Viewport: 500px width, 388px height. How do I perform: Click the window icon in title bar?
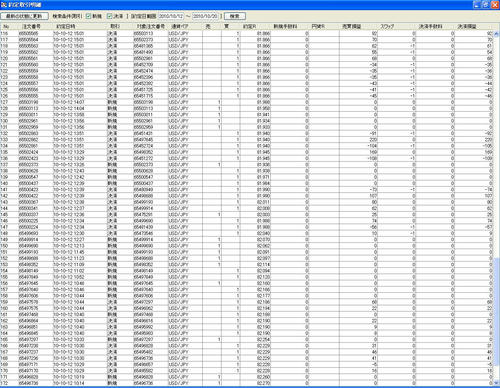point(4,5)
